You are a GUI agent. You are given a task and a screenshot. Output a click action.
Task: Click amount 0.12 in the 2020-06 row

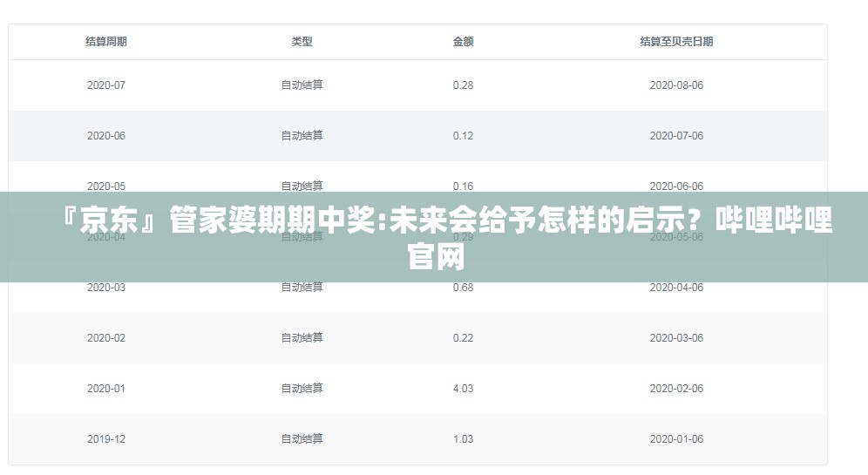(463, 136)
